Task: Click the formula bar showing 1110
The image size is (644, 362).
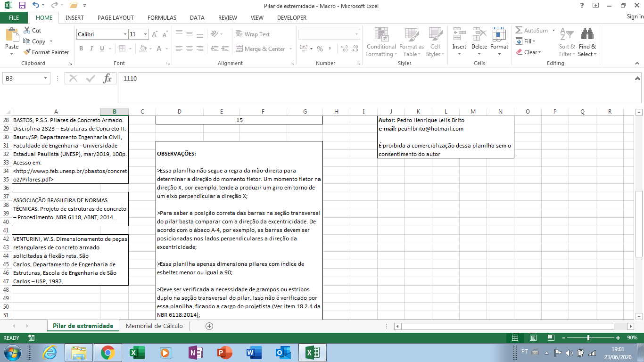Action: [376, 88]
